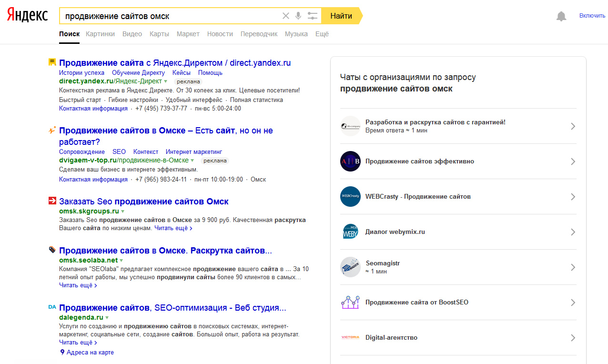Clear the search query with the X icon
The image size is (608, 364).
click(x=286, y=16)
